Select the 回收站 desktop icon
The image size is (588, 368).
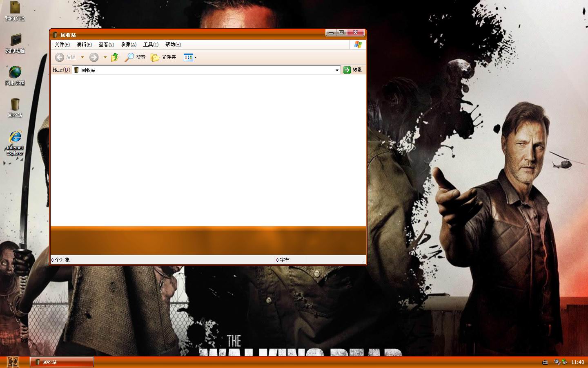click(15, 108)
